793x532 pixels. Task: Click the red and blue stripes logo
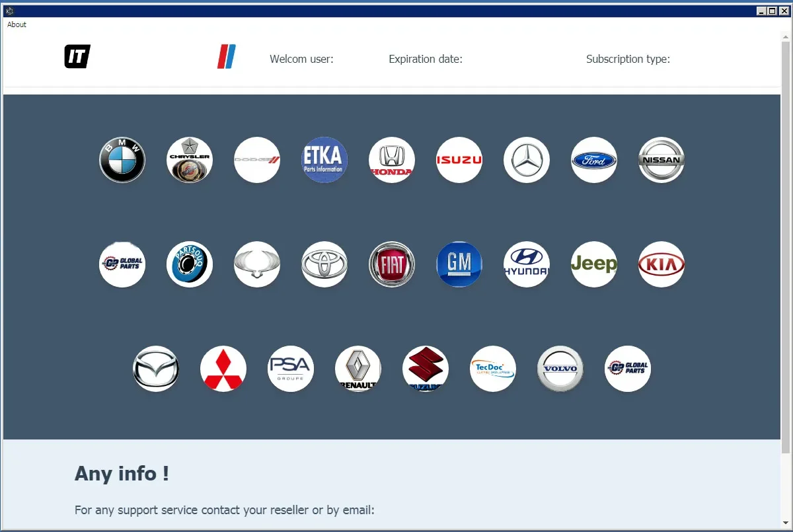click(227, 57)
